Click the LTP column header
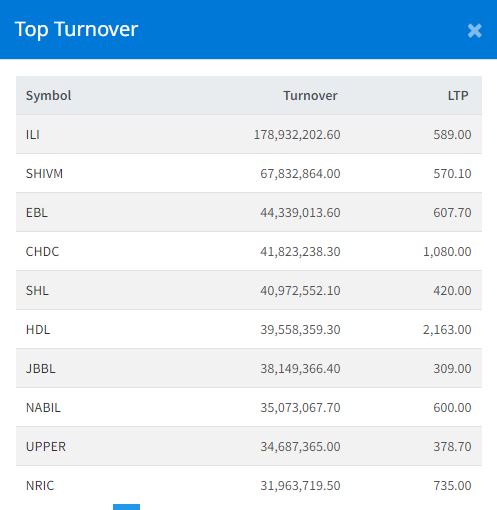Viewport: 497px width, 510px height. click(x=458, y=96)
